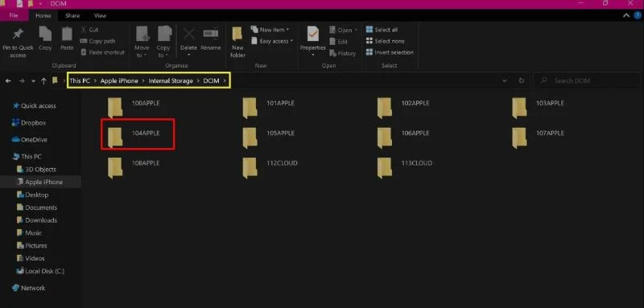The image size is (644, 308).
Task: Open Pictures in the sidebar
Action: pyautogui.click(x=31, y=245)
